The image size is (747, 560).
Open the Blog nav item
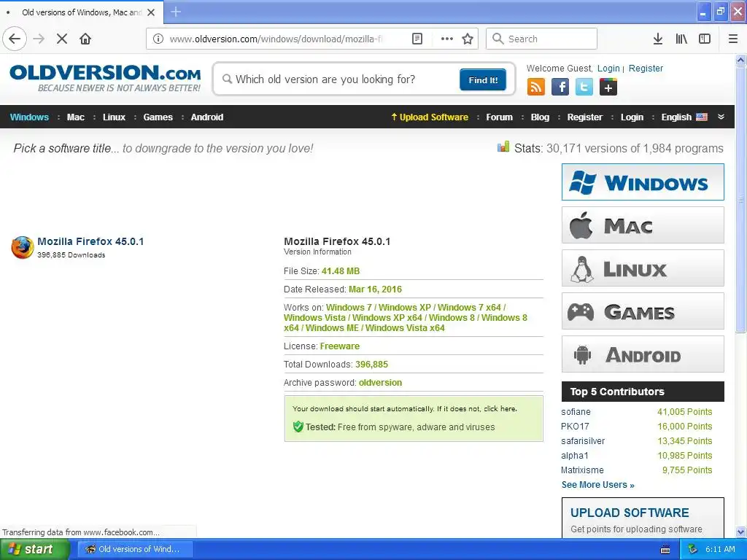pos(540,117)
